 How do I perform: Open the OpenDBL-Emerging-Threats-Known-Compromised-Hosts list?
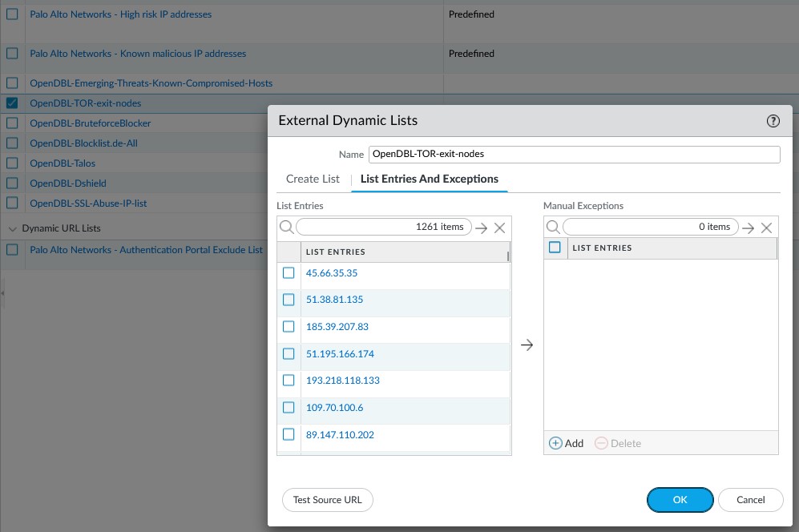[x=151, y=83]
